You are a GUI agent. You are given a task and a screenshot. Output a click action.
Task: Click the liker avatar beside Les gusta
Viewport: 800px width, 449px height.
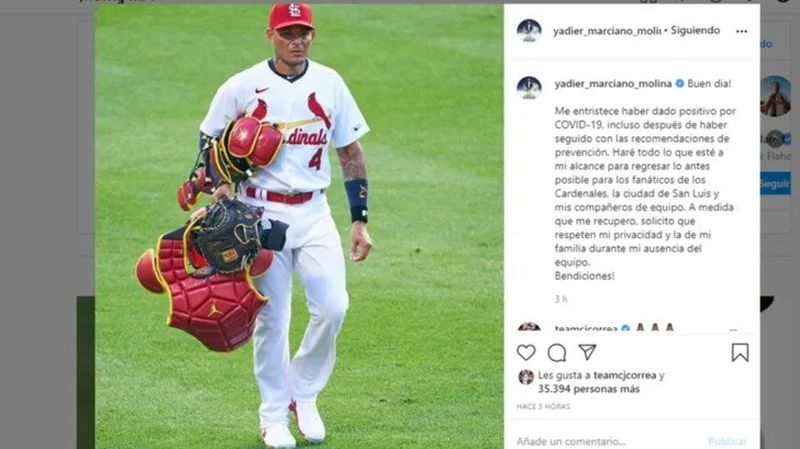tap(526, 377)
